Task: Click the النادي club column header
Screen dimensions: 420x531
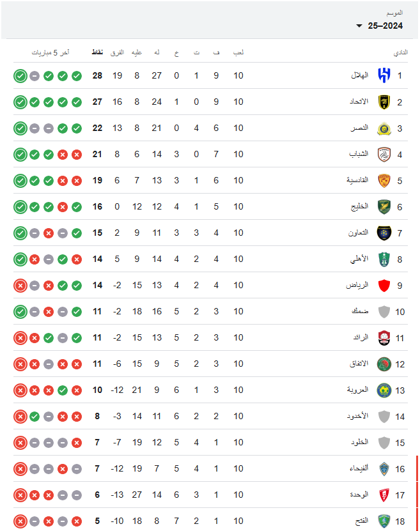Action: point(401,52)
